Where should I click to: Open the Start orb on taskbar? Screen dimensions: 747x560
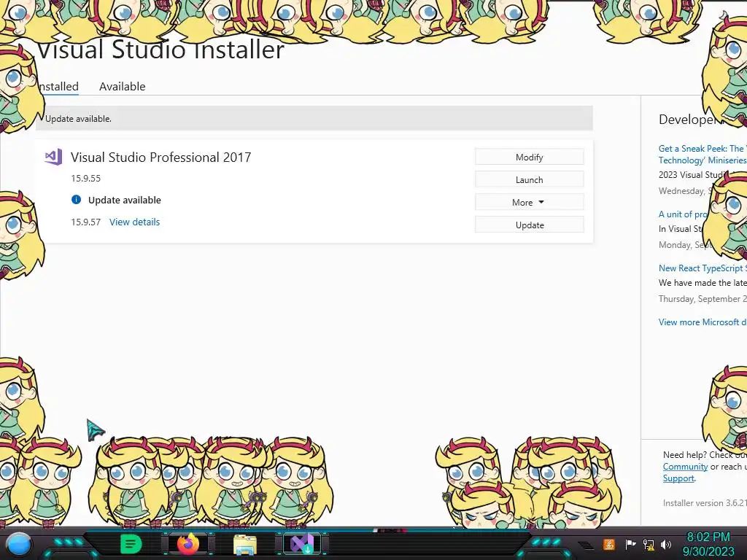tap(19, 544)
